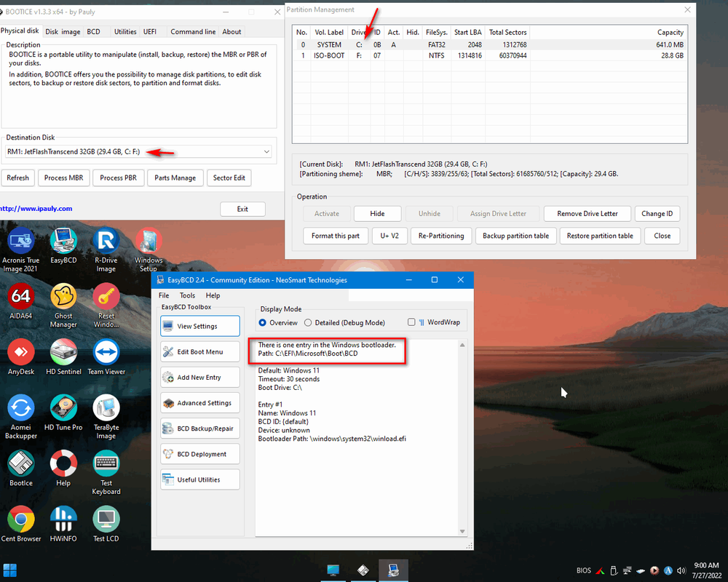
Task: Click Refresh button in BOOTICE
Action: pos(17,178)
